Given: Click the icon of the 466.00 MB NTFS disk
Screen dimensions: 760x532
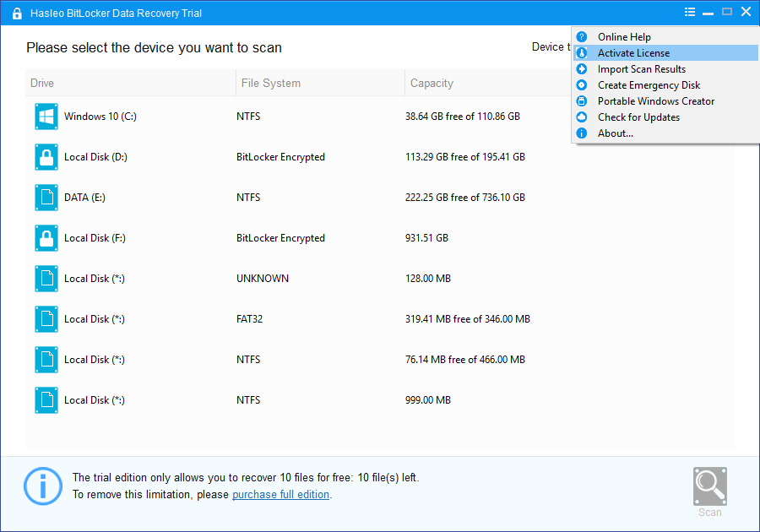Looking at the screenshot, I should (46, 360).
